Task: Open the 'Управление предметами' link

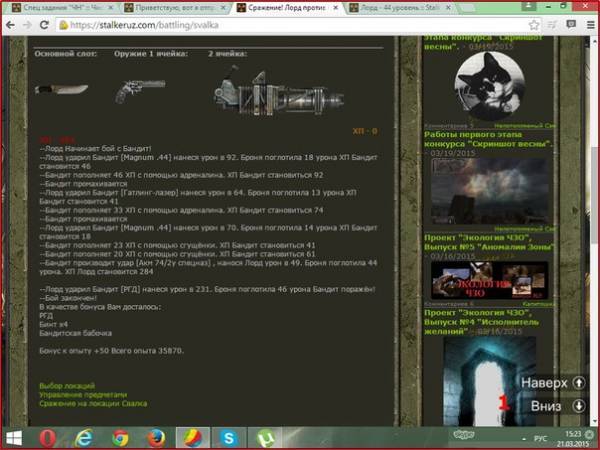Action: pos(84,394)
